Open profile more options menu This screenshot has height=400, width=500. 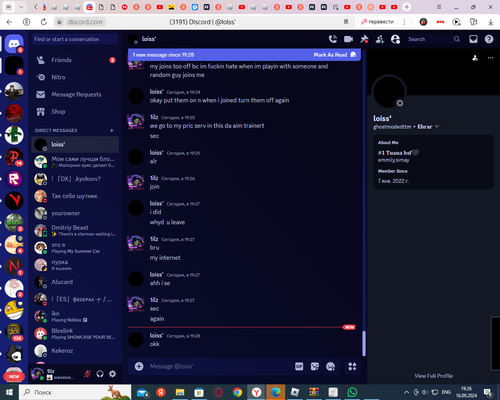[x=490, y=58]
